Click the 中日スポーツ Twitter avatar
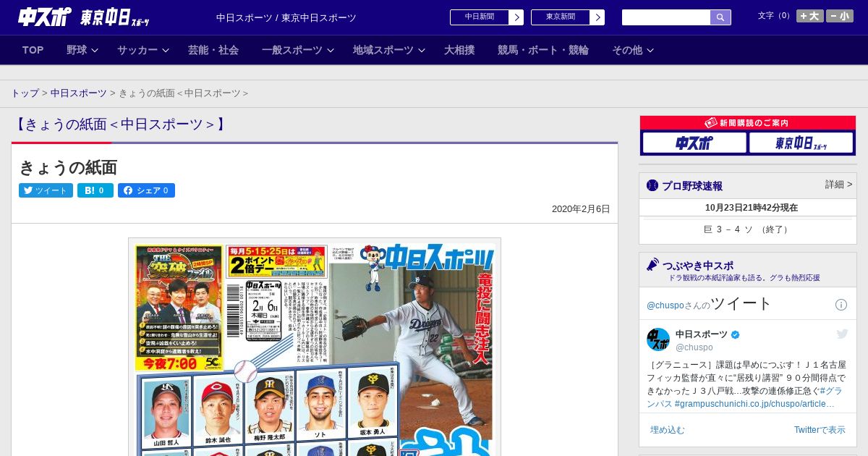 658,339
